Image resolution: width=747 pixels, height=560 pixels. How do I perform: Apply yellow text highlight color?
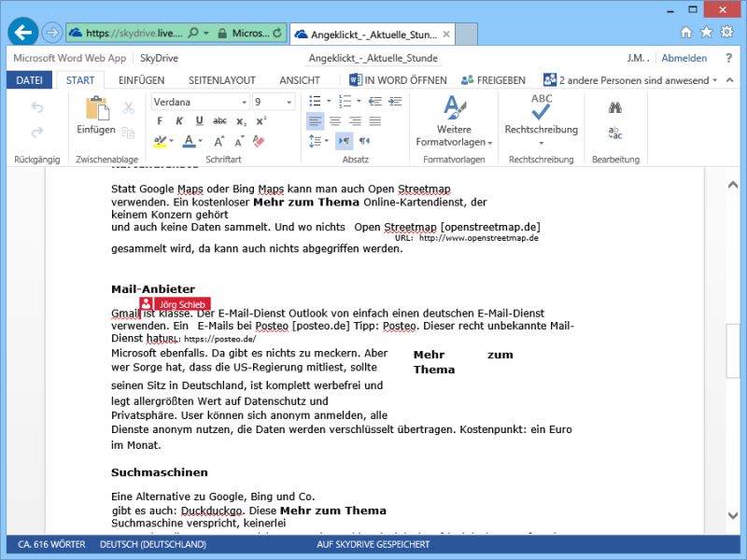[x=160, y=142]
